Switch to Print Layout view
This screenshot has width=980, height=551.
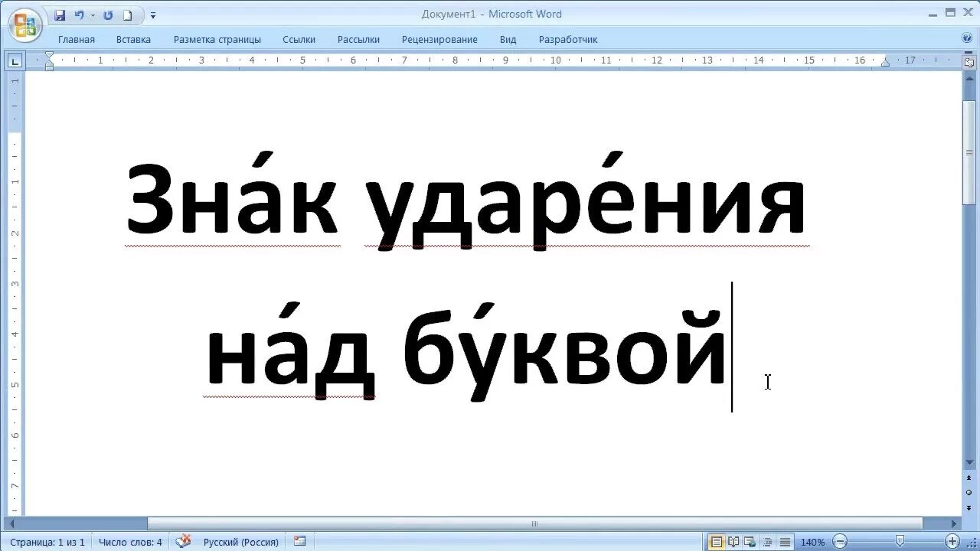[717, 542]
